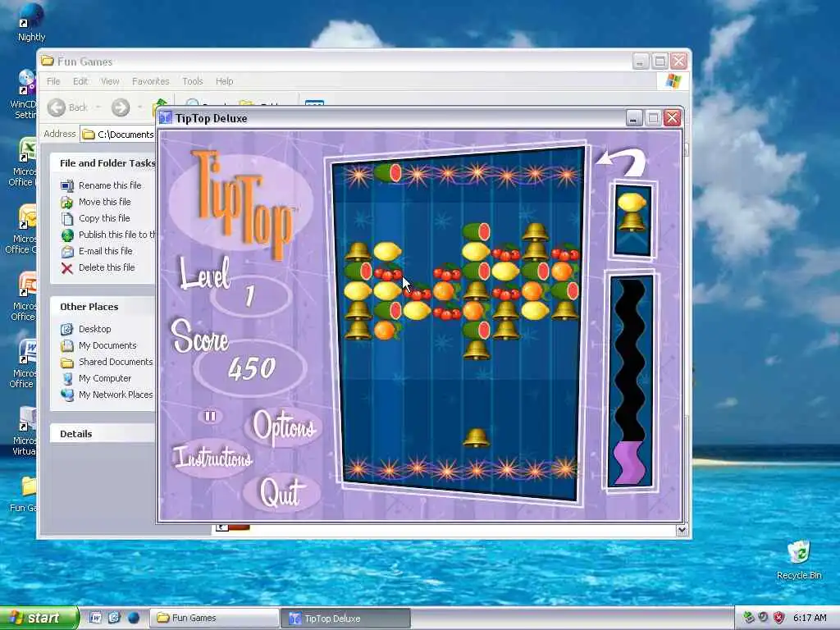The image size is (840, 630).
Task: Click Move this file
Action: point(104,202)
